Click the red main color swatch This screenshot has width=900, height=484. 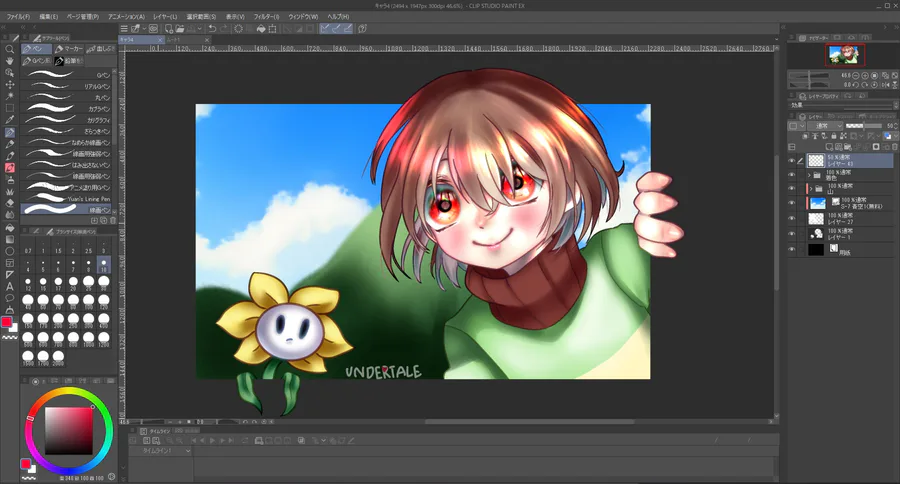point(6,322)
